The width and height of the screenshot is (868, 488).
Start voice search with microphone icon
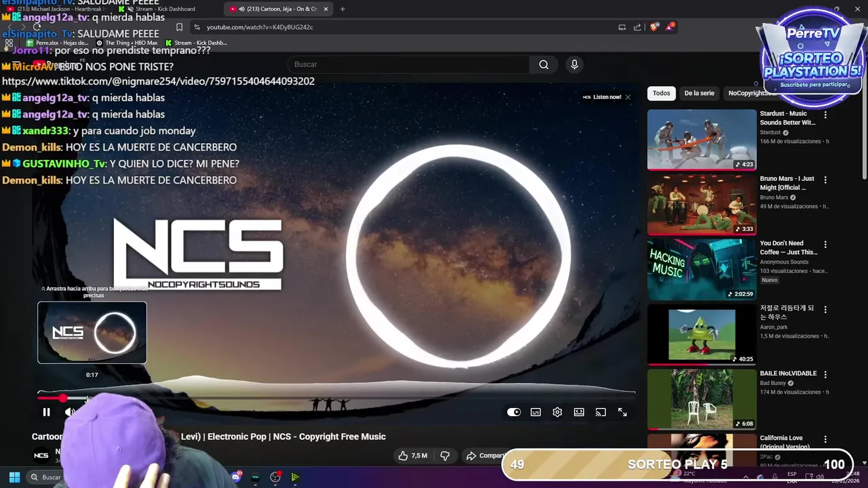point(574,64)
